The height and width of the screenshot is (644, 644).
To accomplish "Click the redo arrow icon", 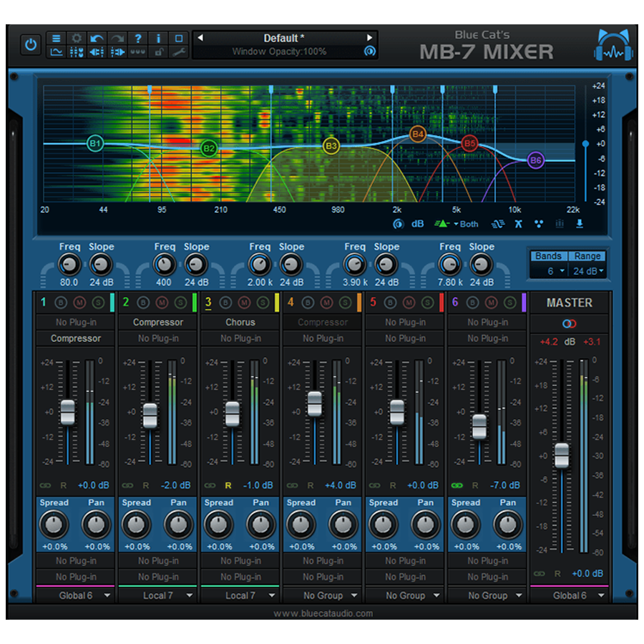I will [x=117, y=38].
